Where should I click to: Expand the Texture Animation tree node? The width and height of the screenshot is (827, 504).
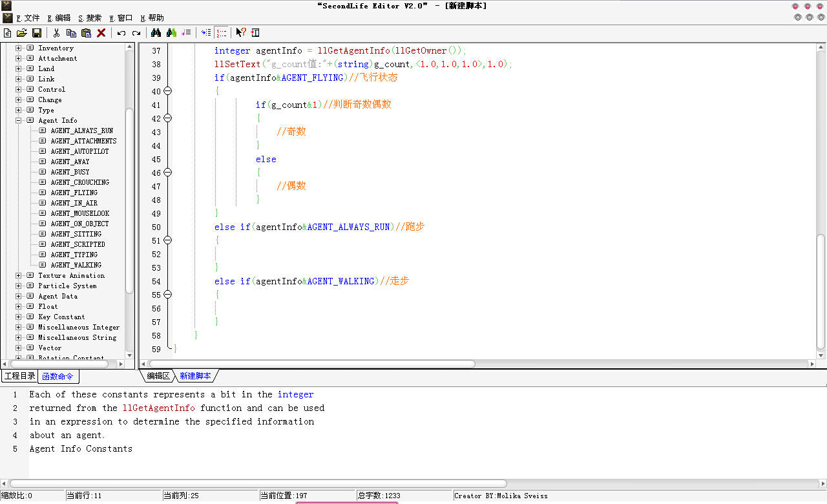(19, 275)
